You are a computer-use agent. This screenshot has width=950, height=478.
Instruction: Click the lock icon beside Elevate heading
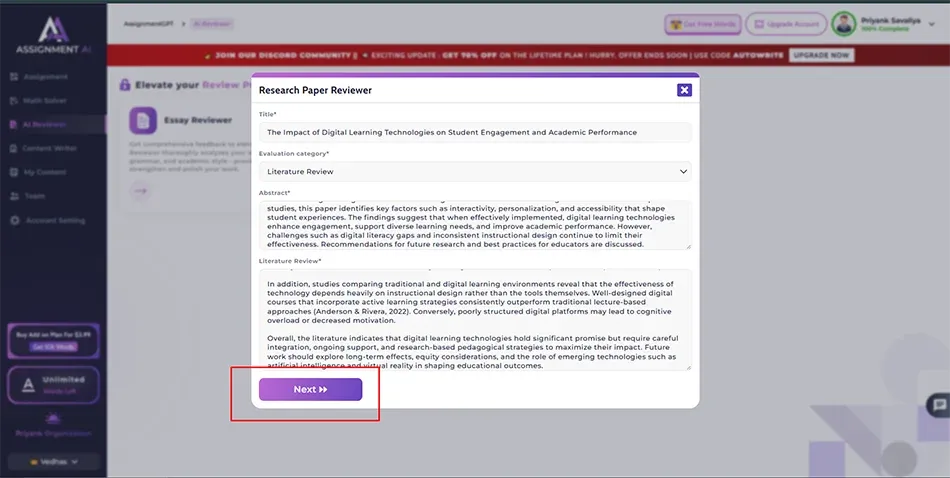[x=125, y=85]
